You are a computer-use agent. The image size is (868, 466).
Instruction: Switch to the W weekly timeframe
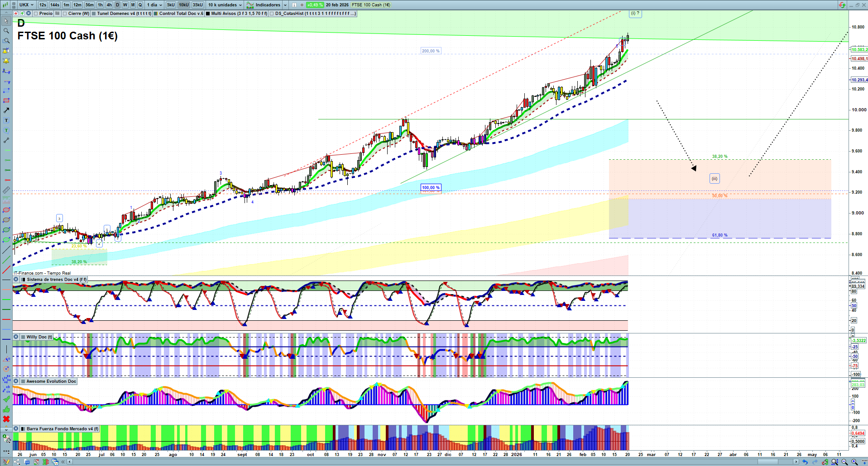pyautogui.click(x=125, y=5)
